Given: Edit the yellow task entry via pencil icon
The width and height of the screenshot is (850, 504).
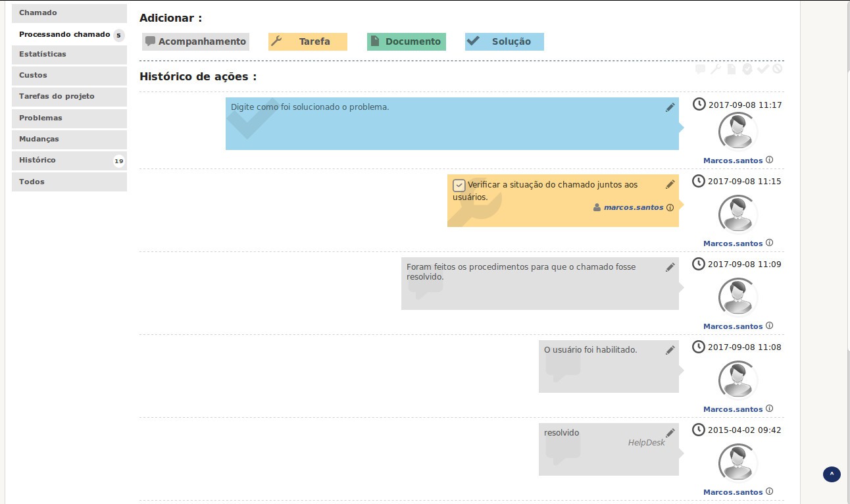Looking at the screenshot, I should click(670, 185).
